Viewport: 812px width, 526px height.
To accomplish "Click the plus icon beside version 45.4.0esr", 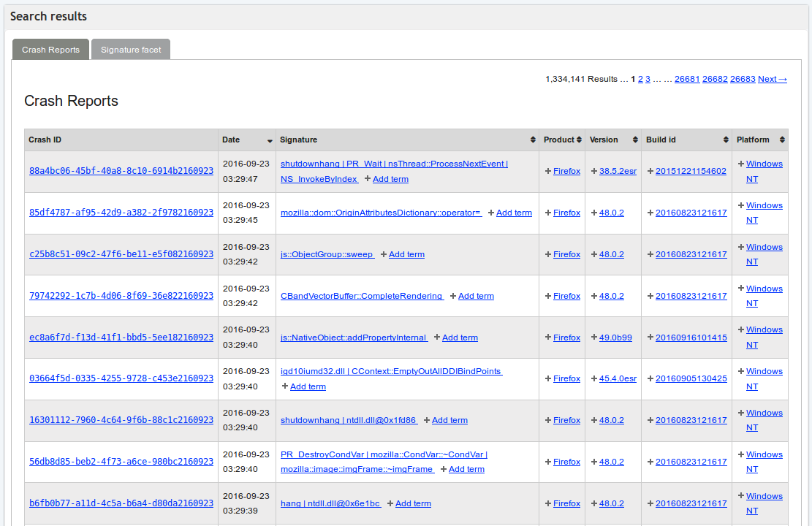I will pyautogui.click(x=593, y=378).
